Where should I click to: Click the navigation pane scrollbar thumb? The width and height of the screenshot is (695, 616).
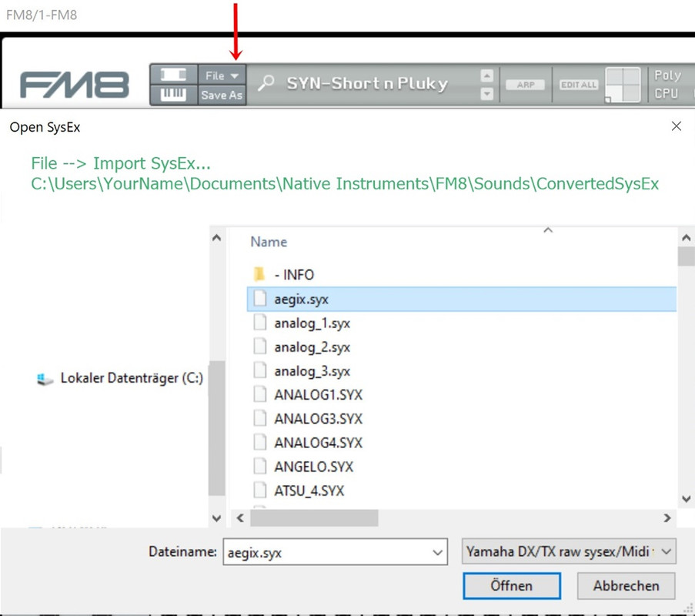(216, 428)
